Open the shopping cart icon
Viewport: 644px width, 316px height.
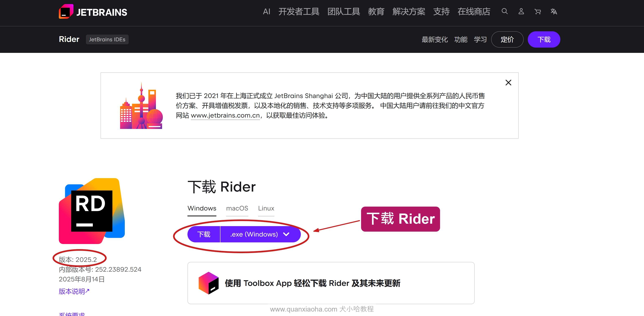tap(538, 12)
